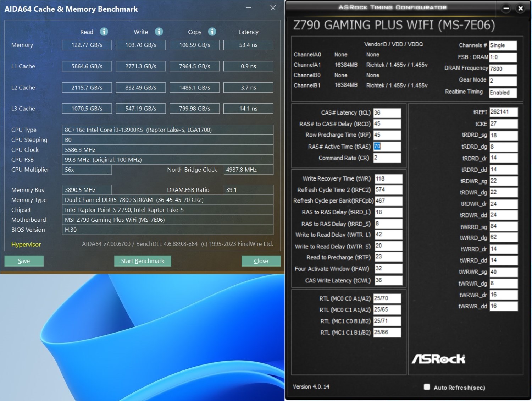Viewport: 532px width, 401px height.
Task: Click the Write info icon
Action: [159, 32]
